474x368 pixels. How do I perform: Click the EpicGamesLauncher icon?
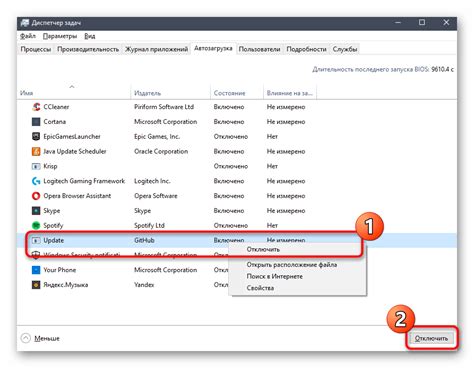tap(36, 136)
